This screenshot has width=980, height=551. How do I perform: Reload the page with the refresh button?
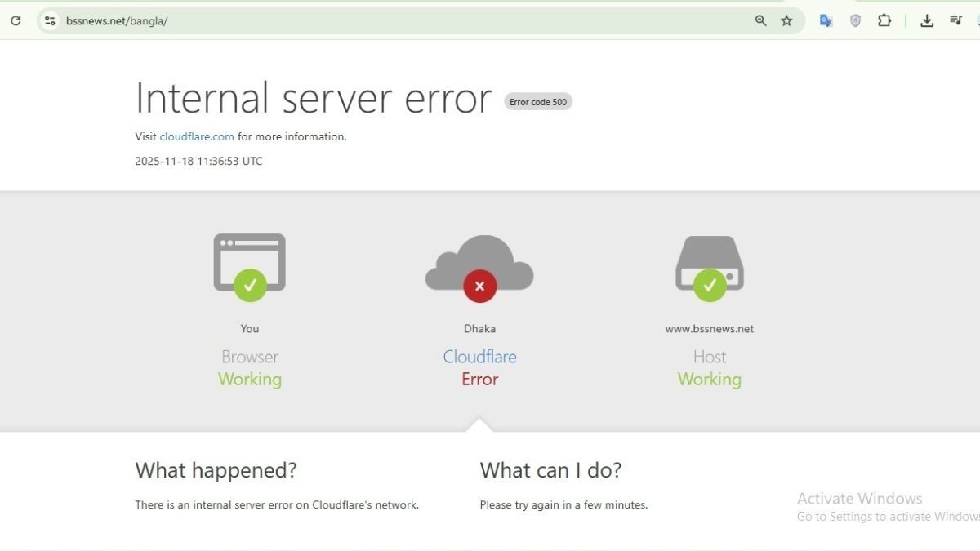point(16,21)
